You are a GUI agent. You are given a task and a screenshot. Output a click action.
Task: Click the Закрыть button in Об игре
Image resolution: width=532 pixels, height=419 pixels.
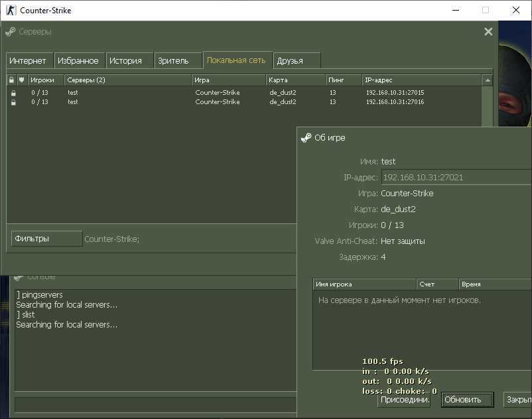(x=518, y=400)
